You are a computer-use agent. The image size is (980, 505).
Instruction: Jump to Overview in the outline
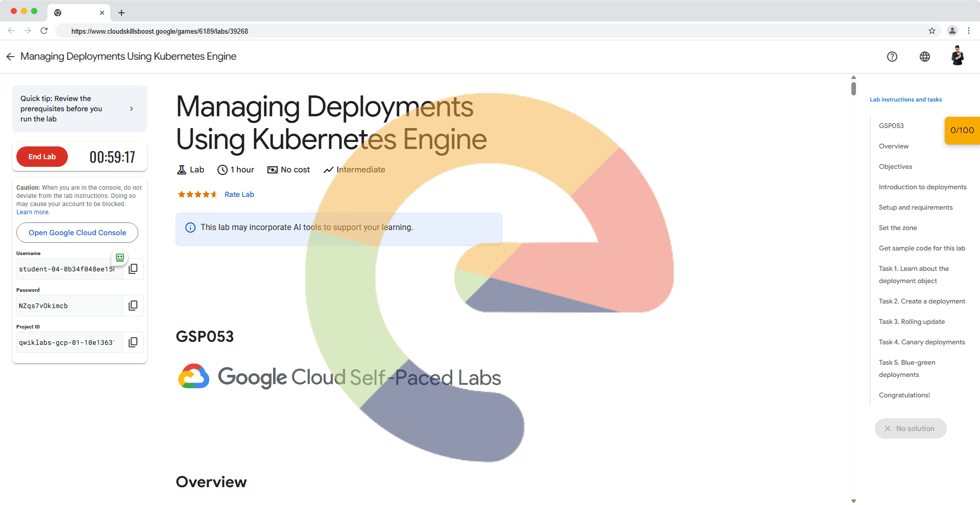[x=894, y=146]
